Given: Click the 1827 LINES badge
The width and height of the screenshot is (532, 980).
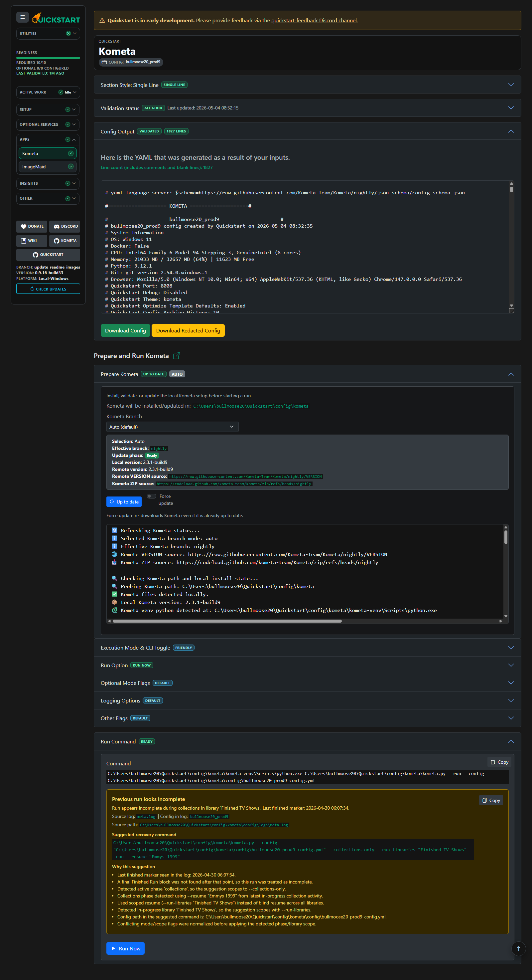Looking at the screenshot, I should [x=176, y=131].
